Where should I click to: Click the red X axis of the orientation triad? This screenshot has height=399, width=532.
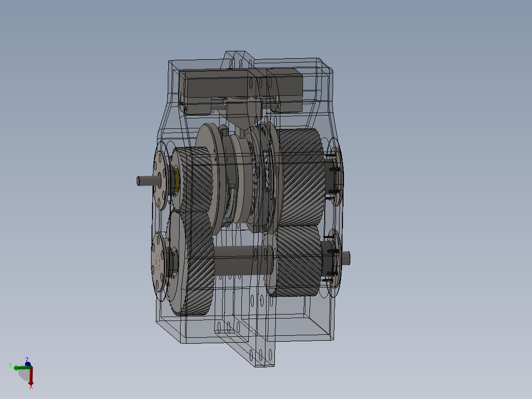(x=31, y=378)
